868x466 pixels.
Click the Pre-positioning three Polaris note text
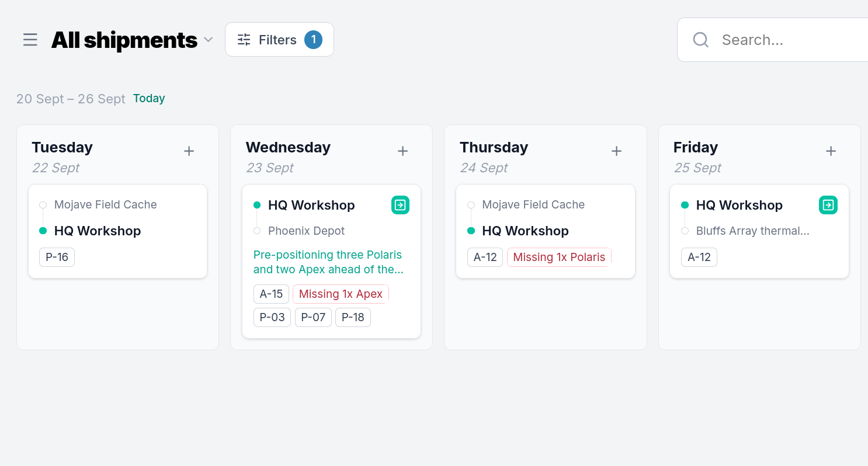328,262
